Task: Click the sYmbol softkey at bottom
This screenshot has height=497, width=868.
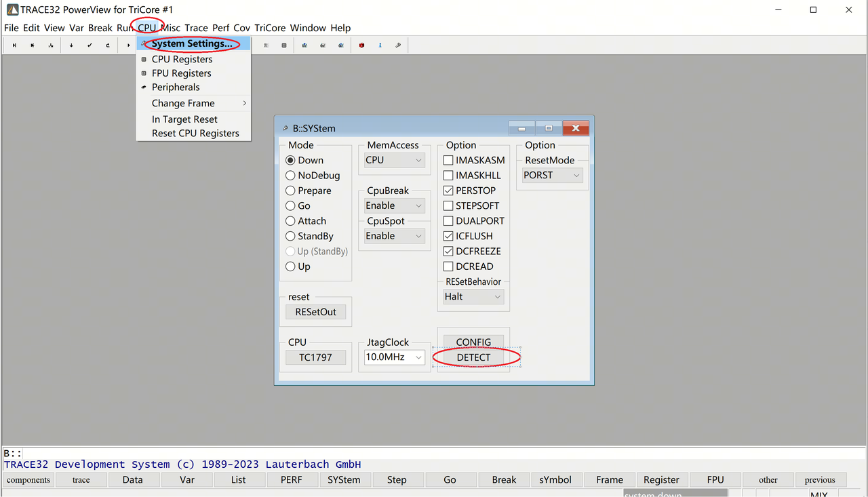Action: (x=555, y=480)
